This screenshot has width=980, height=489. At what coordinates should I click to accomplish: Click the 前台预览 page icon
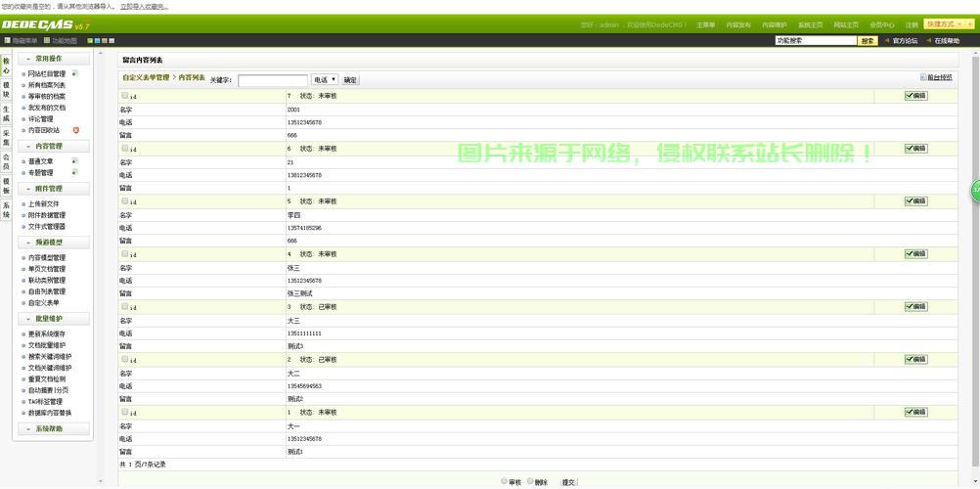click(923, 77)
